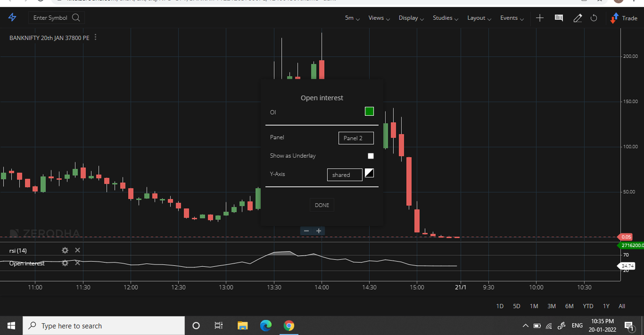Click the Wi-Fi network tray icon
Image resolution: width=644 pixels, height=335 pixels.
click(549, 325)
